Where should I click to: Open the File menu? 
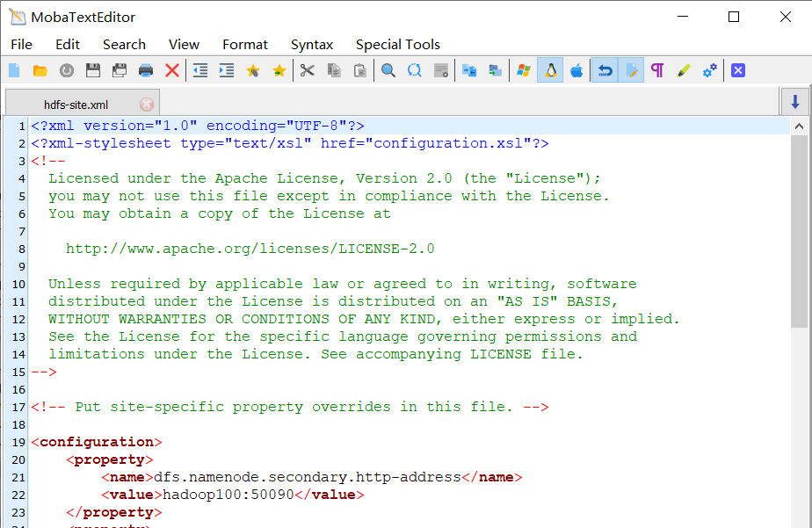pos(21,45)
